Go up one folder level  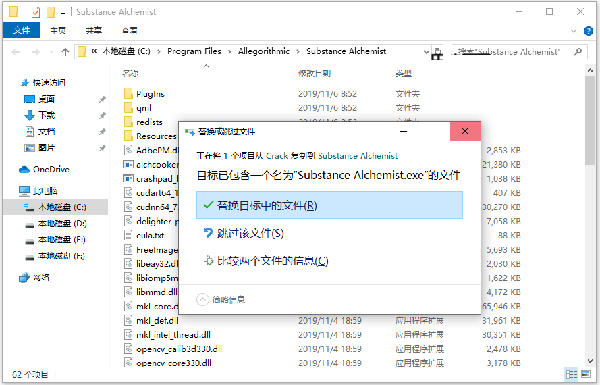(65, 52)
